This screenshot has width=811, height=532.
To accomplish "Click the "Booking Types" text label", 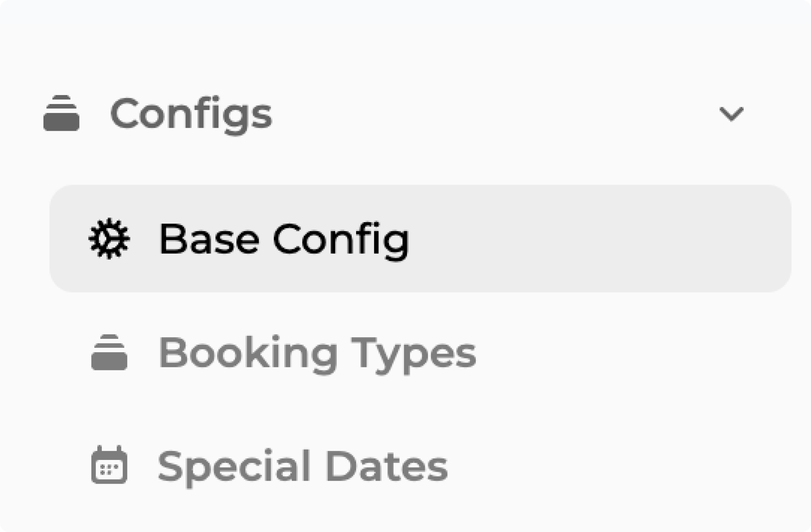I will click(x=317, y=352).
